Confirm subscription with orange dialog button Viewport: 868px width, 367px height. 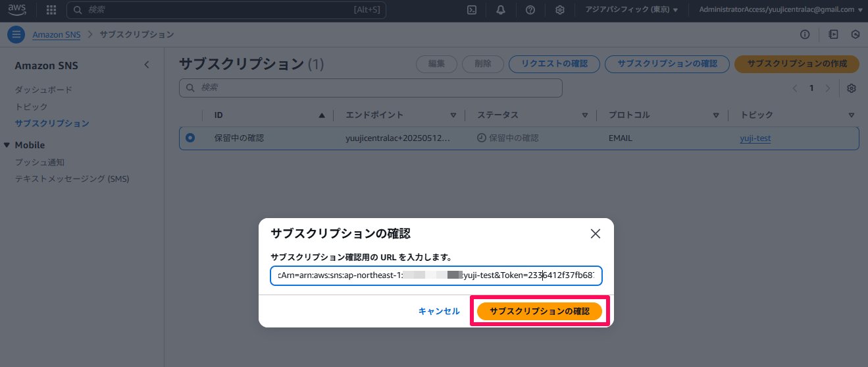[x=540, y=312]
